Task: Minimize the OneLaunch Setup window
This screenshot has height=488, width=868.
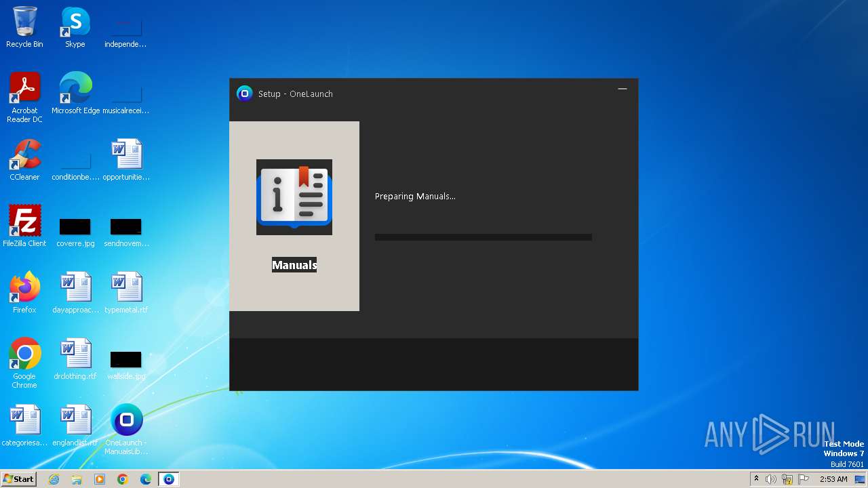Action: click(623, 89)
